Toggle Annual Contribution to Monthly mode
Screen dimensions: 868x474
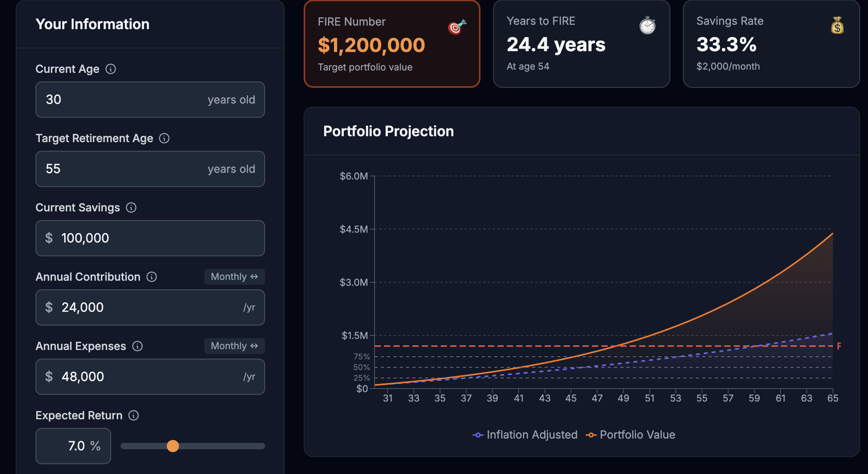[x=234, y=277]
